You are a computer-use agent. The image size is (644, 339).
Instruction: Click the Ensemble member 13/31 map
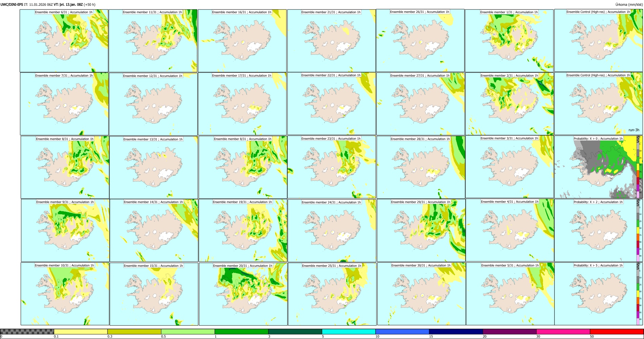[154, 167]
